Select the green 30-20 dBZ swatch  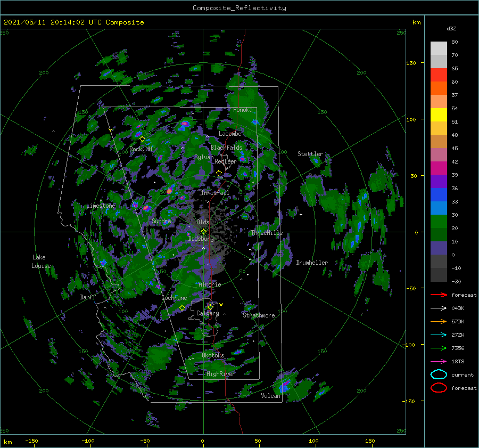[x=439, y=222]
